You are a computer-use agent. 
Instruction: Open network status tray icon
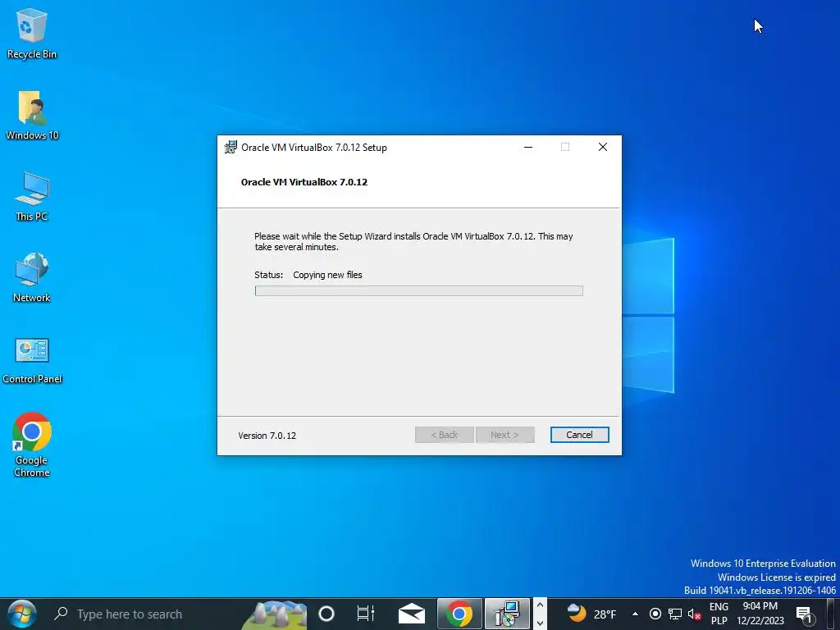point(675,614)
